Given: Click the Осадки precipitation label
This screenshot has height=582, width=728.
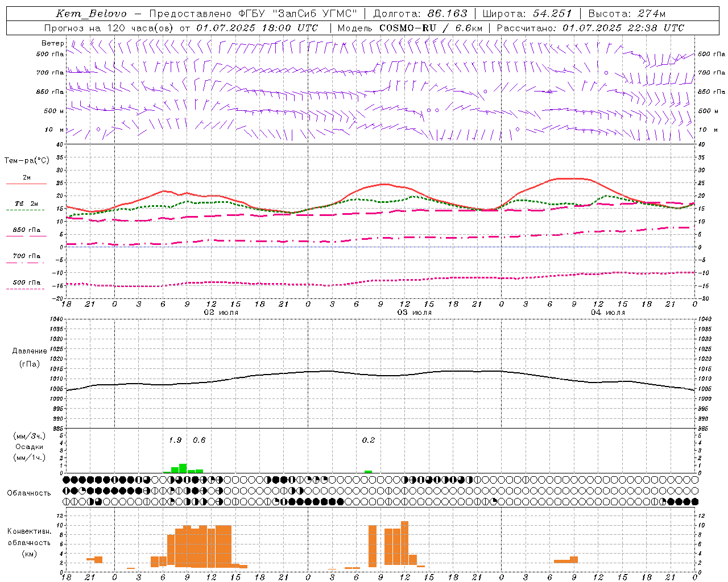Looking at the screenshot, I should [30, 447].
